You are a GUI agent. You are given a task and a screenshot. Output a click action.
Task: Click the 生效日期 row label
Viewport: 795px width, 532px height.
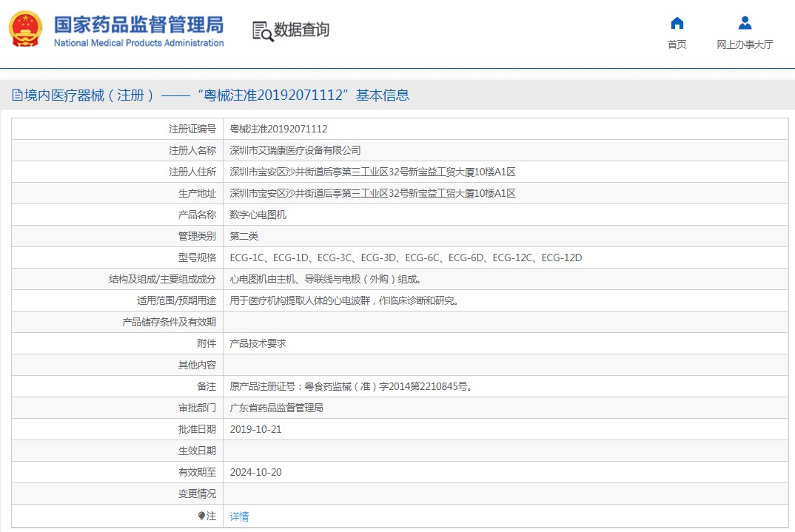tap(197, 451)
